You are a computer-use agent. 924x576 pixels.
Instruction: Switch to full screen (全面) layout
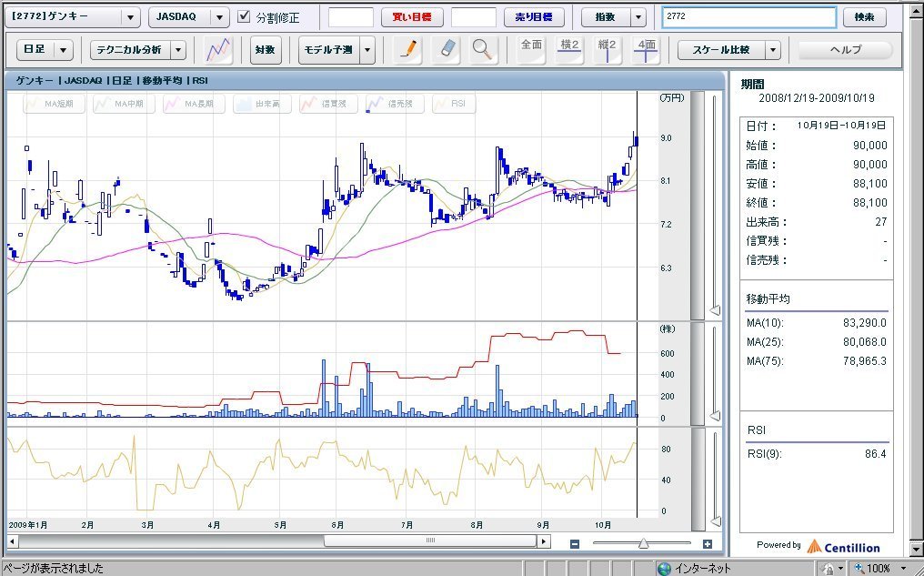(x=531, y=50)
